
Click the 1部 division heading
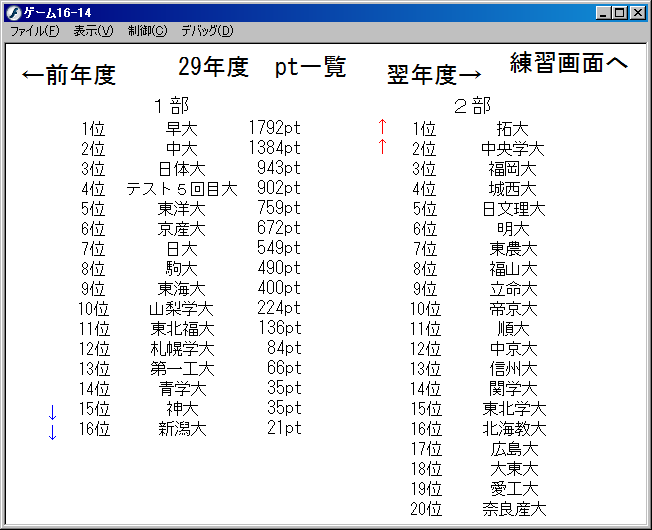tap(172, 106)
